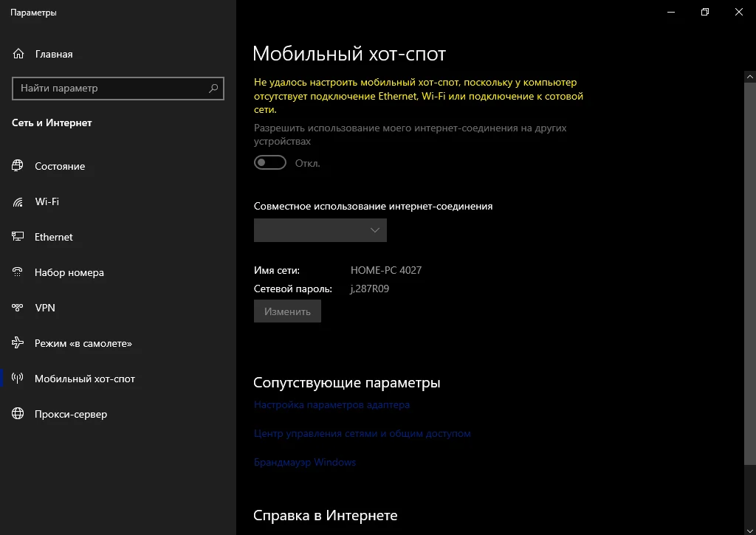Screen dimensions: 756x535
Task: Click the Найти параметр search field
Action: tap(111, 88)
